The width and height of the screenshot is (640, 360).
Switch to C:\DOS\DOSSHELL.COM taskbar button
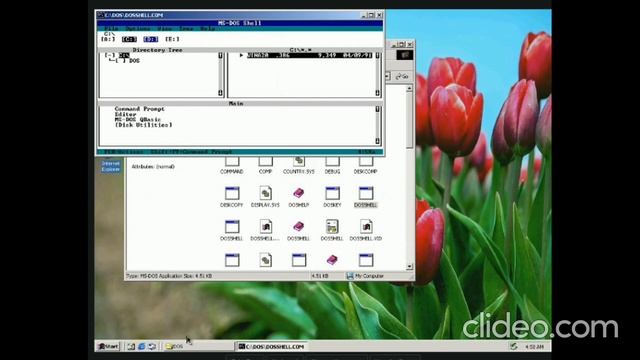[271, 347]
